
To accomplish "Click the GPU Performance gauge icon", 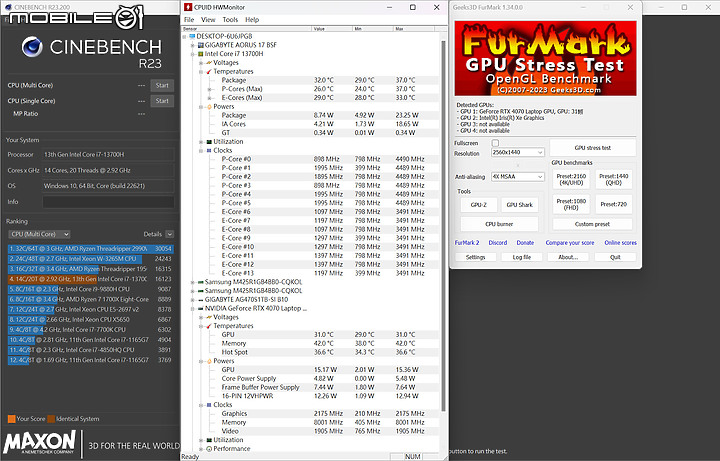I will pyautogui.click(x=209, y=449).
